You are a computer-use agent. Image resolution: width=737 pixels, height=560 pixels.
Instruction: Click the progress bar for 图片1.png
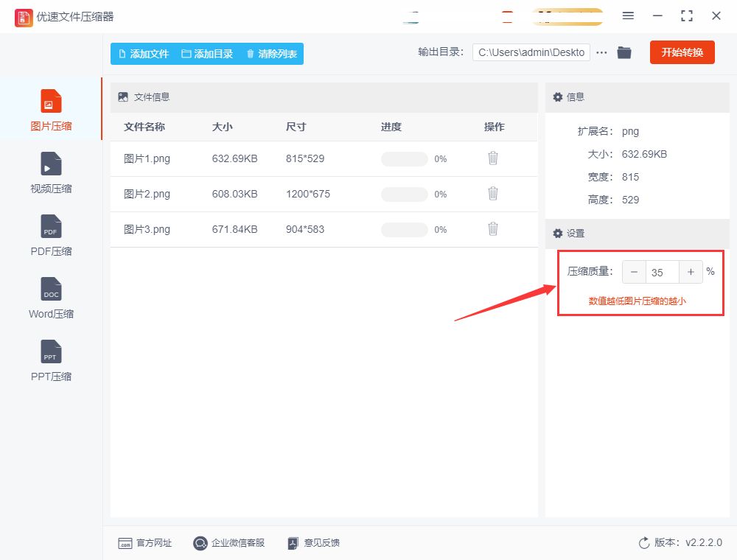404,159
